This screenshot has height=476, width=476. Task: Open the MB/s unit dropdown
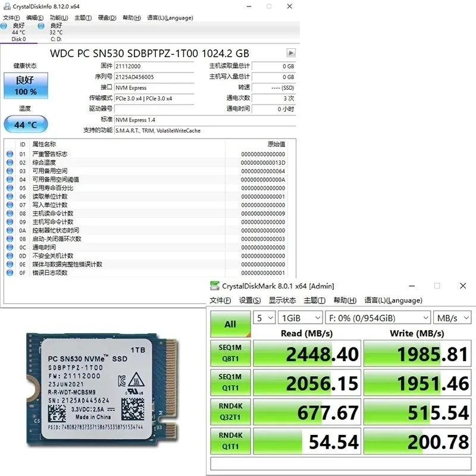[x=452, y=318]
